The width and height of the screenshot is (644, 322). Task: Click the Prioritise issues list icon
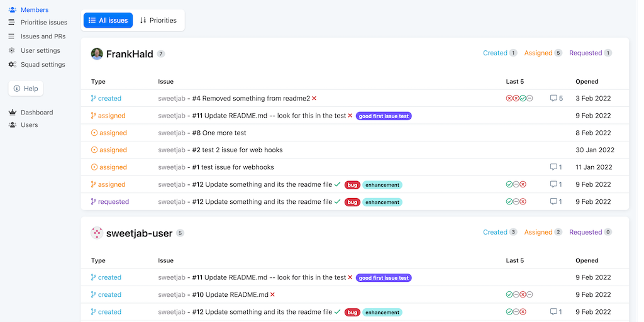coord(12,23)
